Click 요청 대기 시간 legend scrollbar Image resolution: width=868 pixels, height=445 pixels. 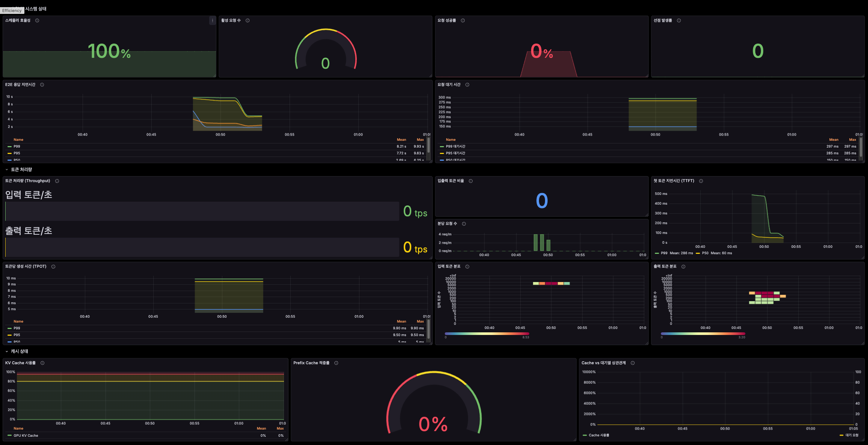[861, 147]
